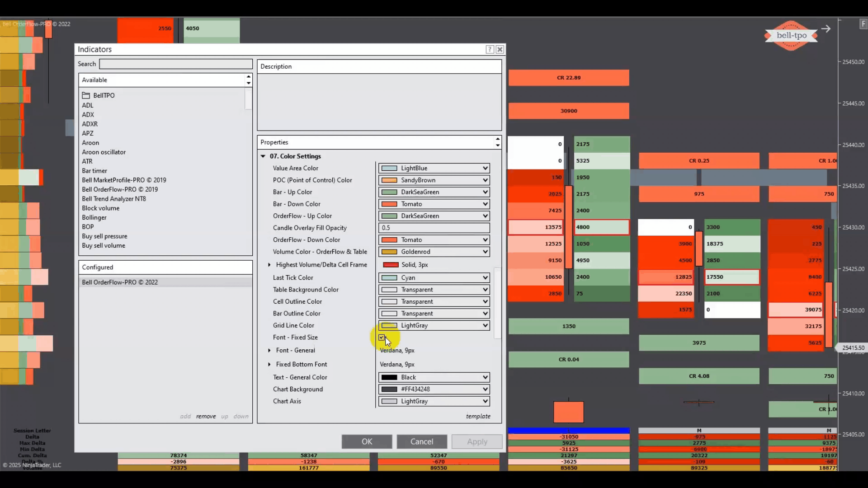Click the OK button
Screen dimensions: 868x488
point(367,441)
